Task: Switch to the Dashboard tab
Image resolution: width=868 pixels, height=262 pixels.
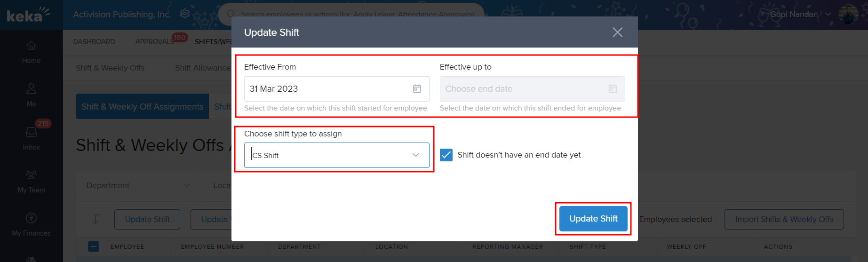Action: point(94,42)
